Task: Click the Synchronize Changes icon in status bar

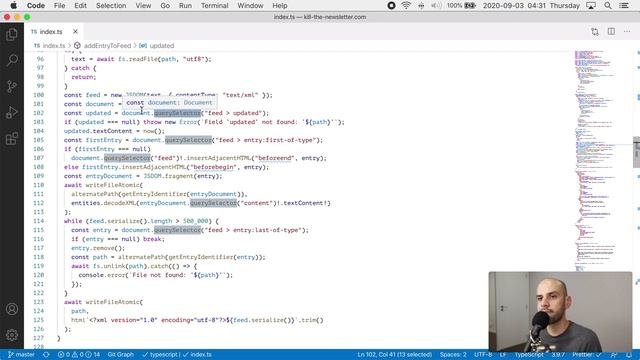Action: [x=46, y=355]
